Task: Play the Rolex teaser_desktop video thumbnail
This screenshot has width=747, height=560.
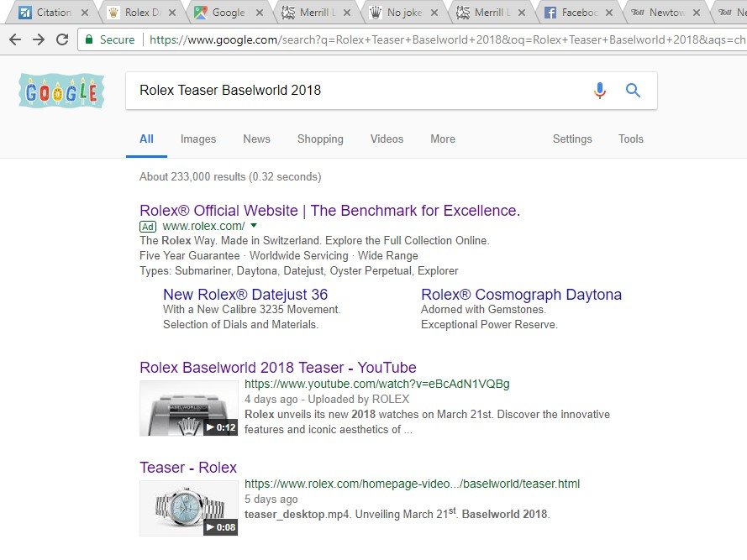Action: tap(189, 508)
